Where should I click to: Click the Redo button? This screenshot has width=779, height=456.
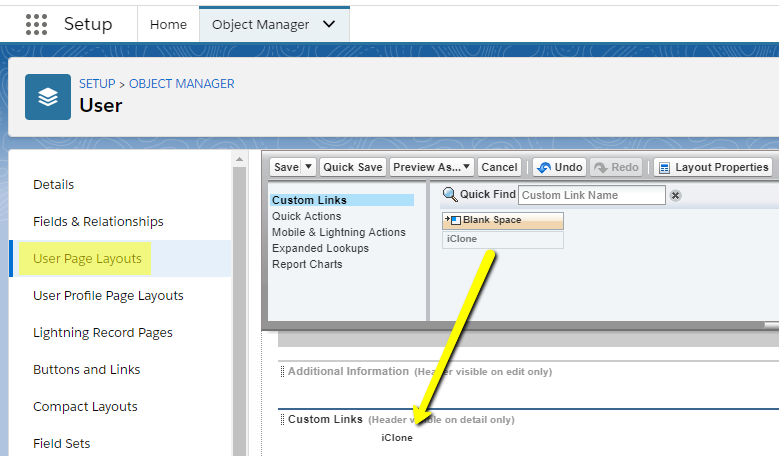[617, 167]
